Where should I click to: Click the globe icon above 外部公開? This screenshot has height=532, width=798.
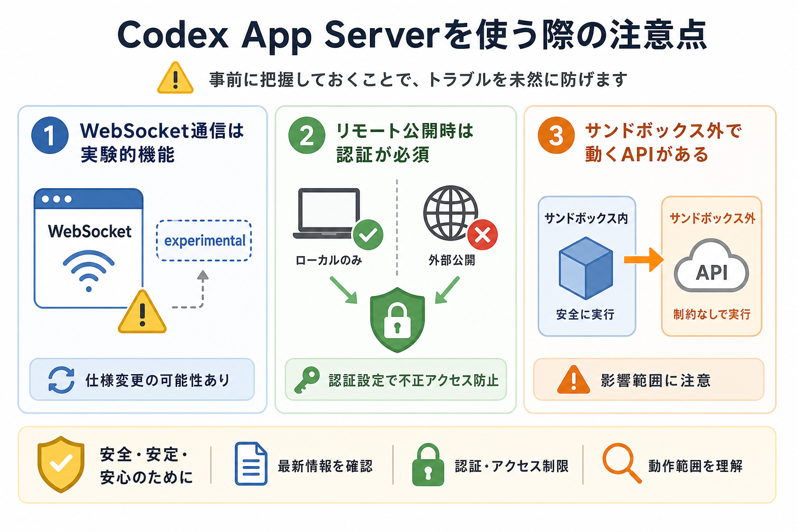click(450, 213)
